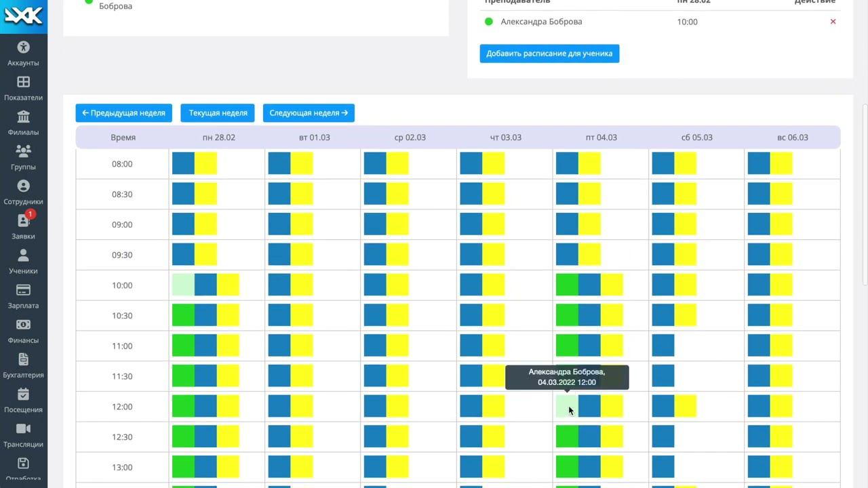
Task: Jump to Текущая неделя
Action: [218, 113]
